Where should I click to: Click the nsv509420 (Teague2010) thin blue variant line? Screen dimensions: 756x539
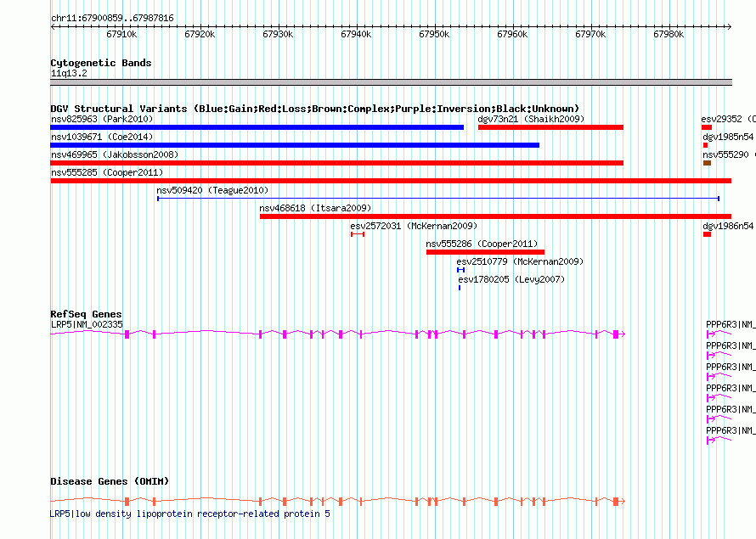click(x=438, y=199)
